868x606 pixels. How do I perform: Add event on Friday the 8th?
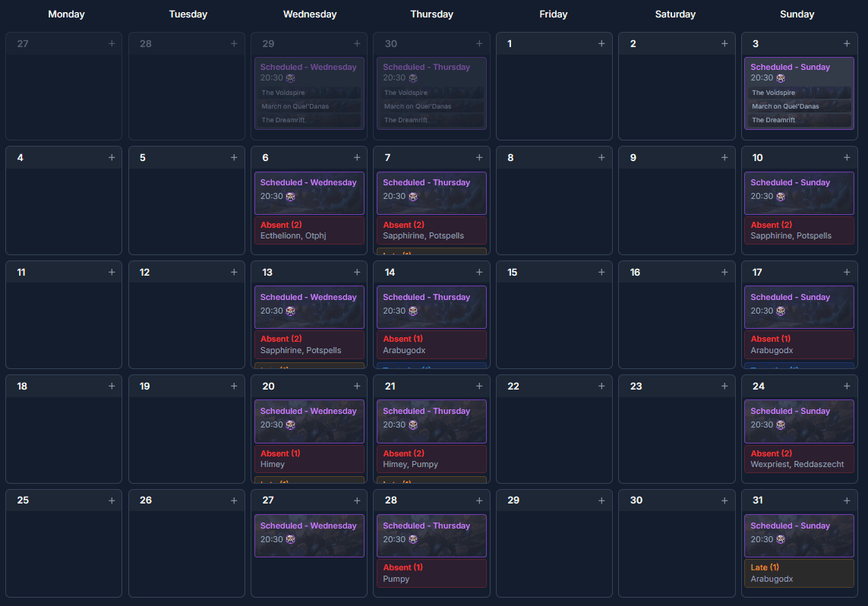pos(601,158)
